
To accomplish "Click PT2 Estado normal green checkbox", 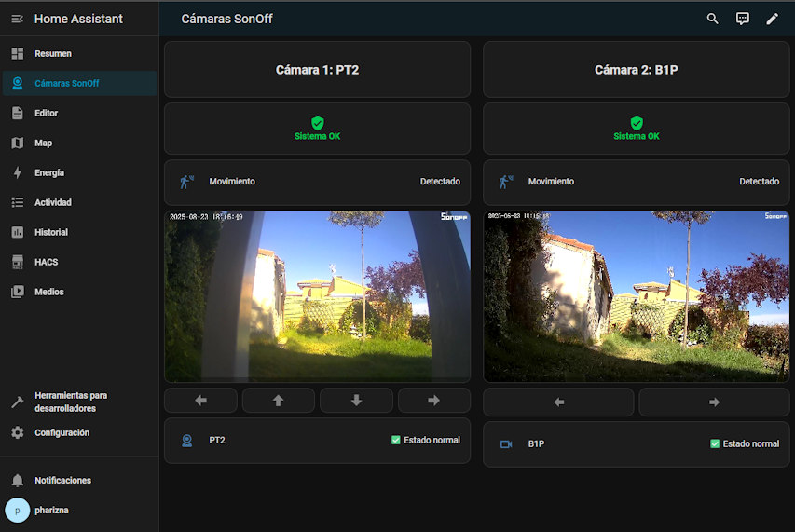I will point(396,441).
